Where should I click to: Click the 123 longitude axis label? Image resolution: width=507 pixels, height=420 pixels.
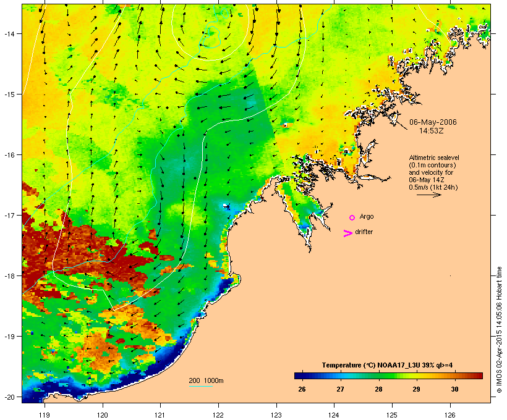(x=276, y=415)
